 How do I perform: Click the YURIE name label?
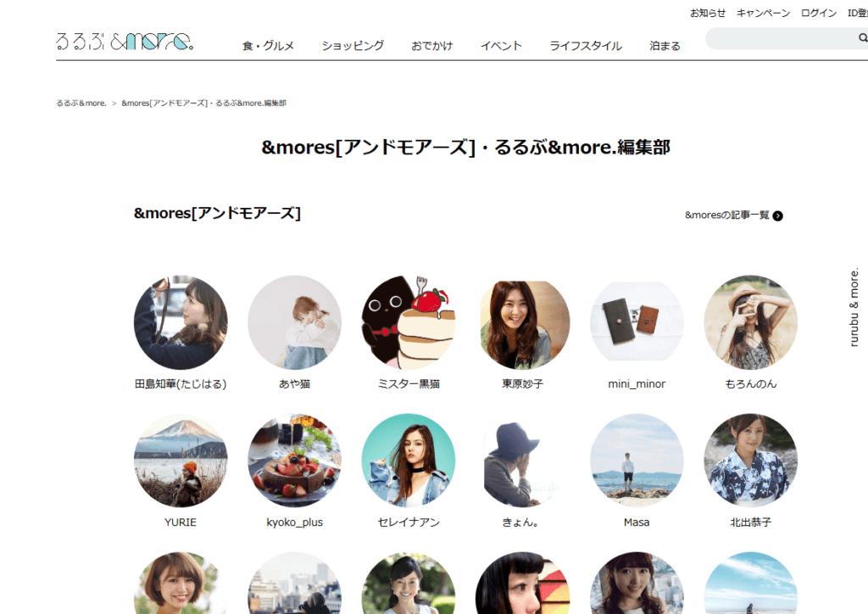pyautogui.click(x=181, y=522)
